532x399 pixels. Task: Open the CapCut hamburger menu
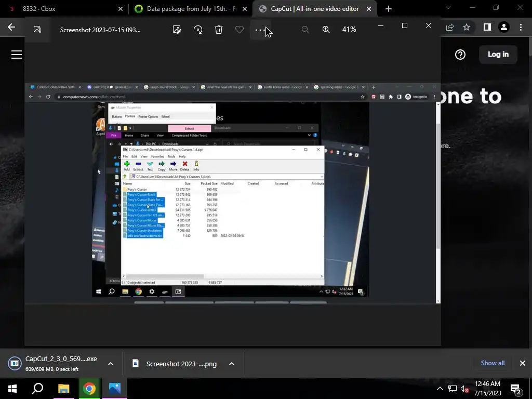pyautogui.click(x=16, y=54)
